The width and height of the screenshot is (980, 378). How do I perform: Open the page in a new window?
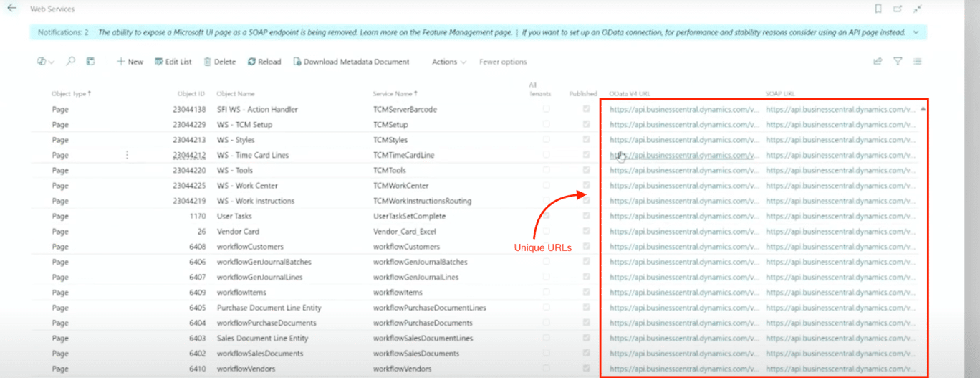(898, 9)
